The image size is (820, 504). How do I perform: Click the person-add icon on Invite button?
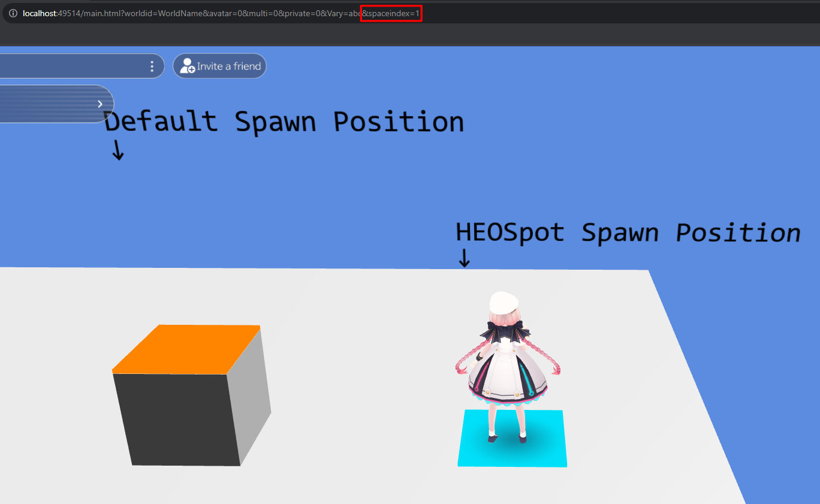point(188,65)
